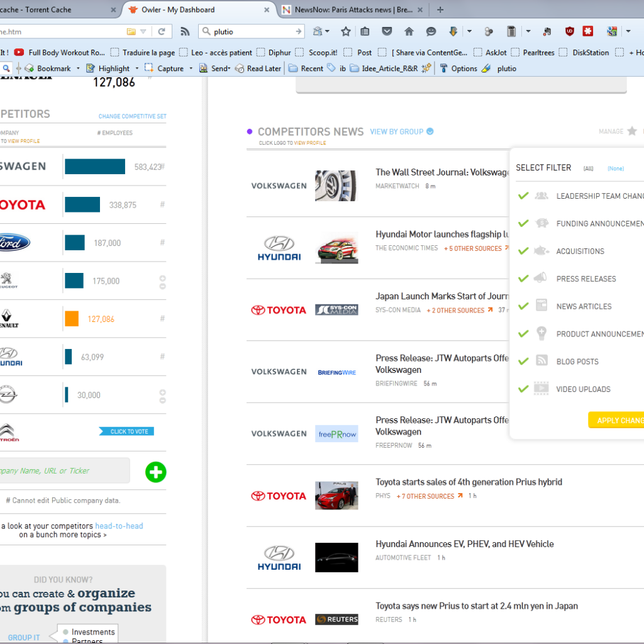This screenshot has height=644, width=644.
Task: Expand the Capture dropdown arrow
Action: tap(191, 68)
